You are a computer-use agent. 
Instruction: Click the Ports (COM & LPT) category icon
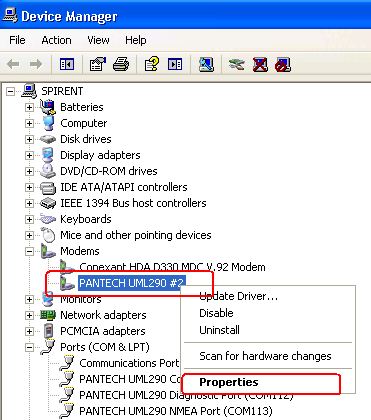tap(48, 347)
